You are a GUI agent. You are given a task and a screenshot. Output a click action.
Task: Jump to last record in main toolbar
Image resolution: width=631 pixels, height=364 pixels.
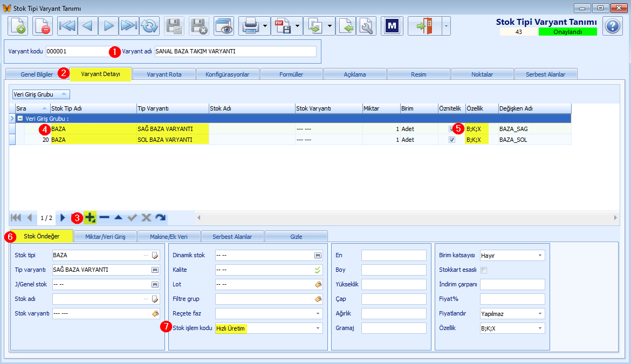point(129,26)
